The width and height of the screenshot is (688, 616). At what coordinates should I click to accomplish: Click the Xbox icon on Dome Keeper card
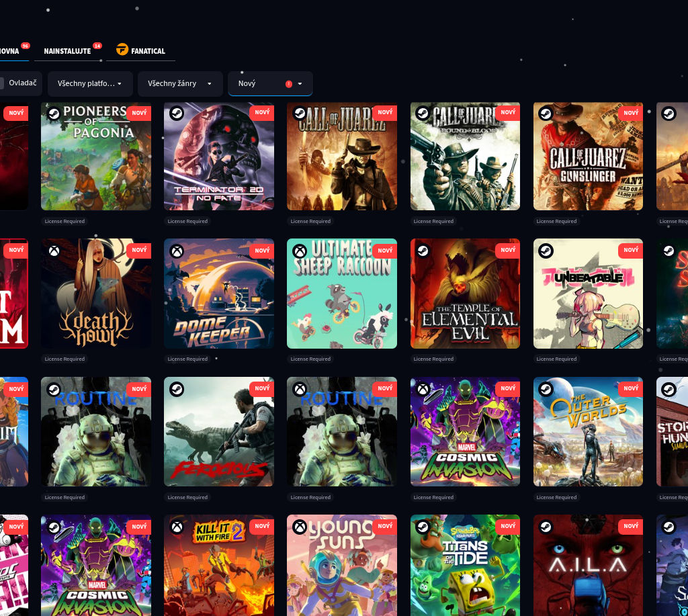pos(176,251)
